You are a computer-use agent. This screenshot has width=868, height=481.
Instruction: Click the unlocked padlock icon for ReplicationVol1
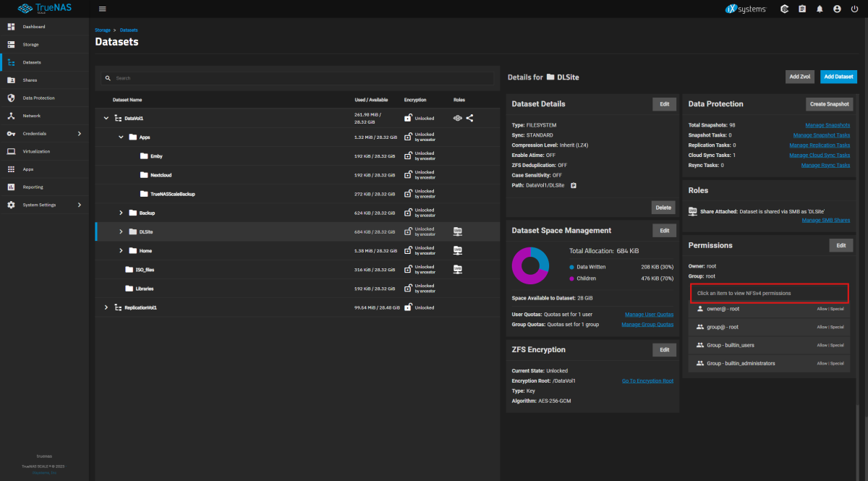(408, 307)
